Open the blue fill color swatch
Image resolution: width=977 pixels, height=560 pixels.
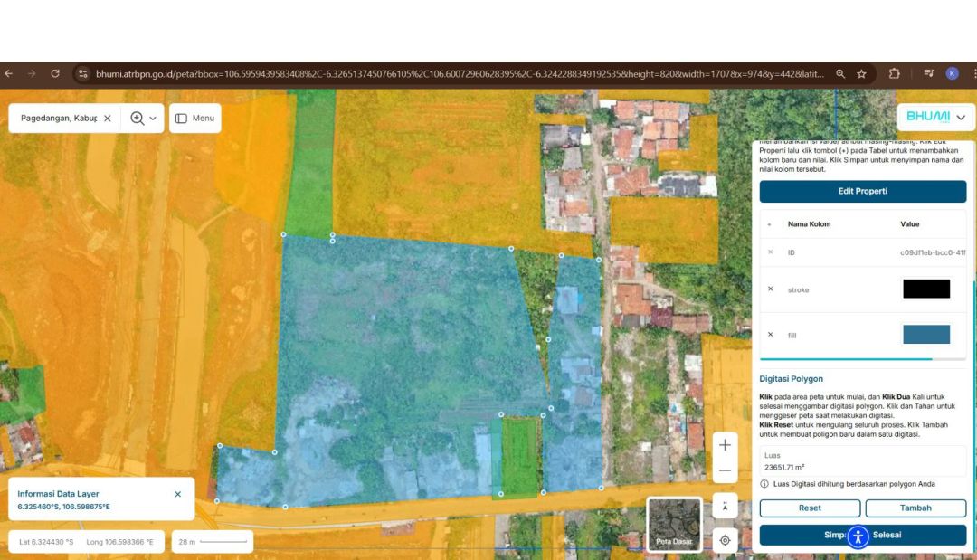(926, 335)
